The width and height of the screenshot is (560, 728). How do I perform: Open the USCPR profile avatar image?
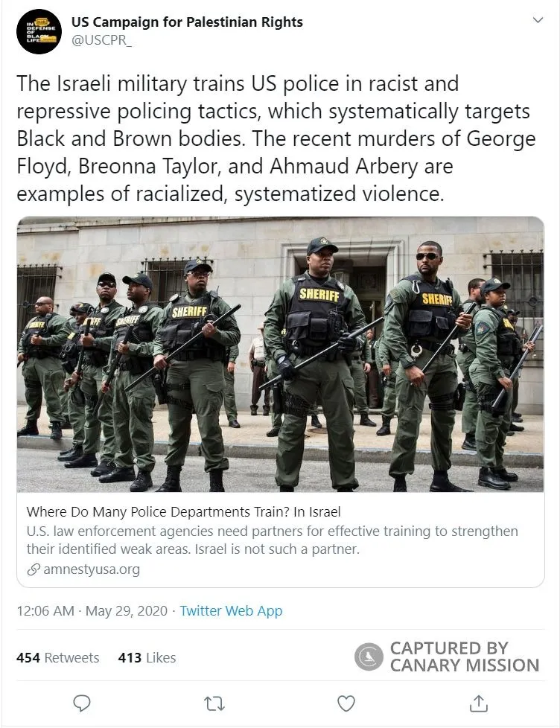click(39, 32)
